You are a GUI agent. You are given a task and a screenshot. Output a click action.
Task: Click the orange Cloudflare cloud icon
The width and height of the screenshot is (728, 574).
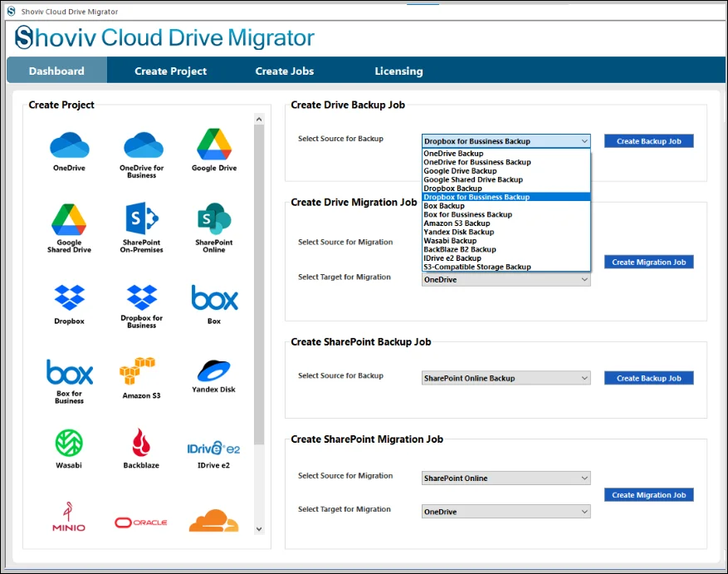point(213,521)
